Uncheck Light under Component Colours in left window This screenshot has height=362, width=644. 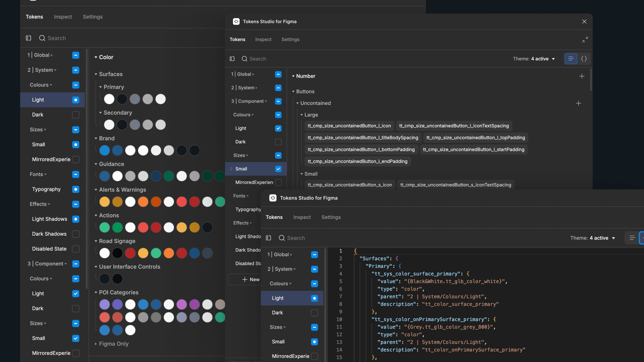(x=76, y=294)
